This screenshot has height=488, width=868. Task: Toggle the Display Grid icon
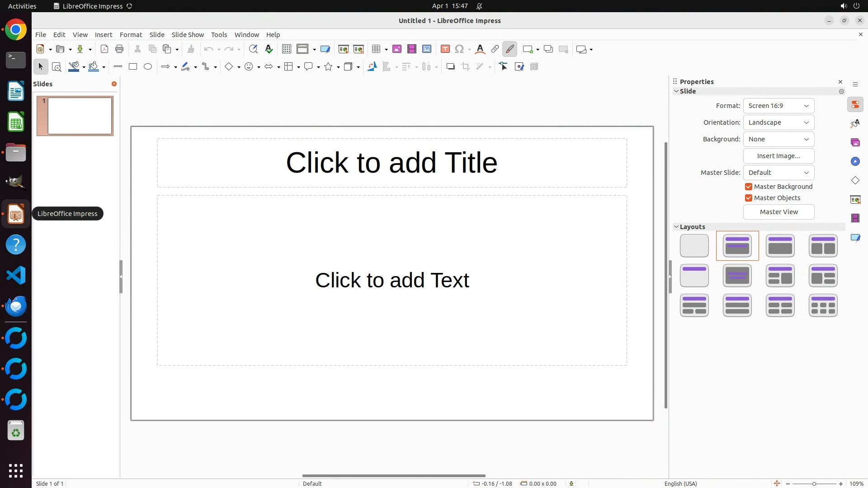[287, 49]
